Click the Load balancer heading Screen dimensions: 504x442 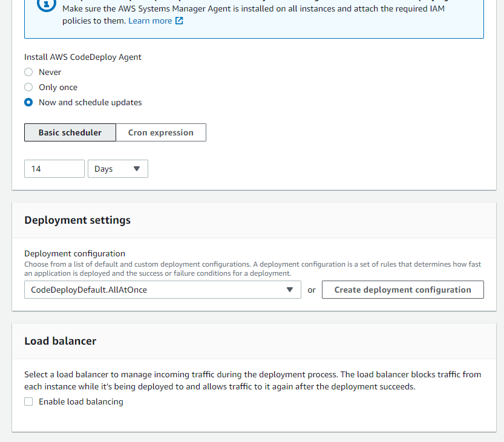61,341
